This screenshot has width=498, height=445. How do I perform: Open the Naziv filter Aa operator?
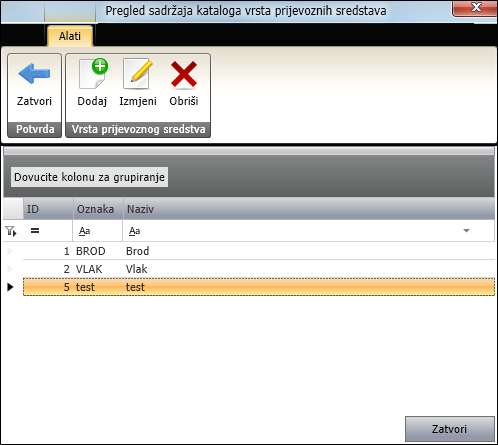(x=135, y=231)
